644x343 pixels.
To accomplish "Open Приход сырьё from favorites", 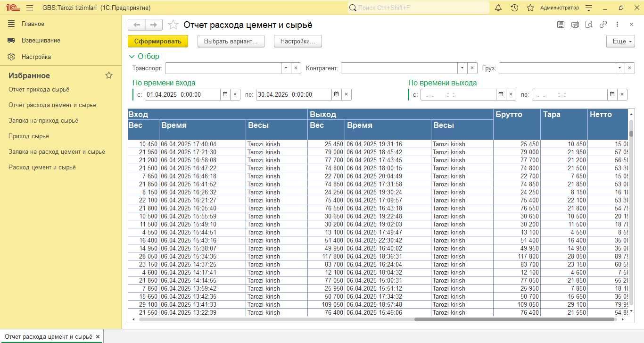I will (x=29, y=136).
